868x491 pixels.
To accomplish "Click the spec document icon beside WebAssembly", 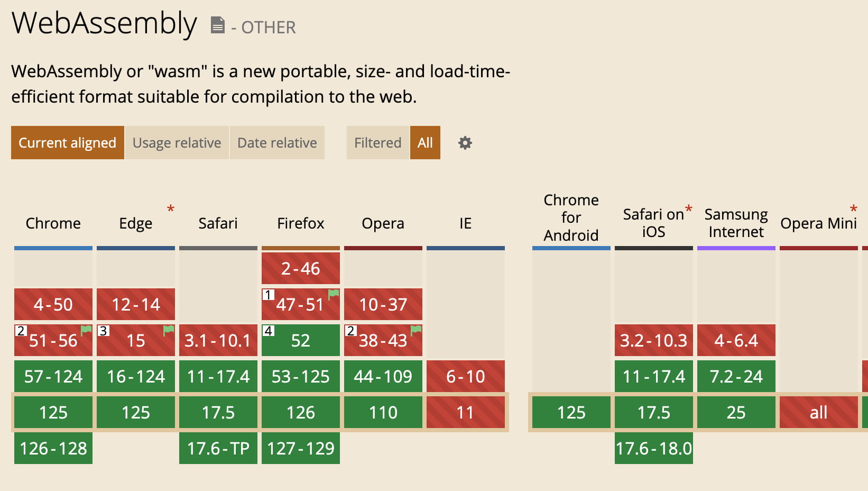I will point(217,25).
